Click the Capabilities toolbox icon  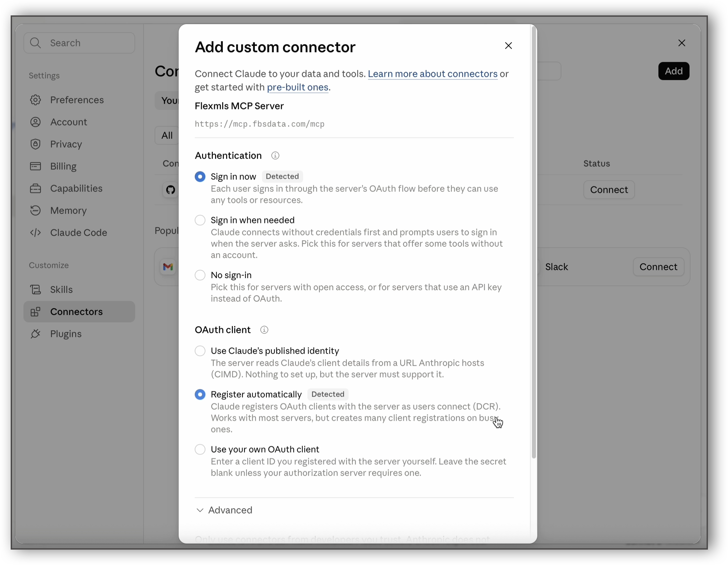point(35,188)
